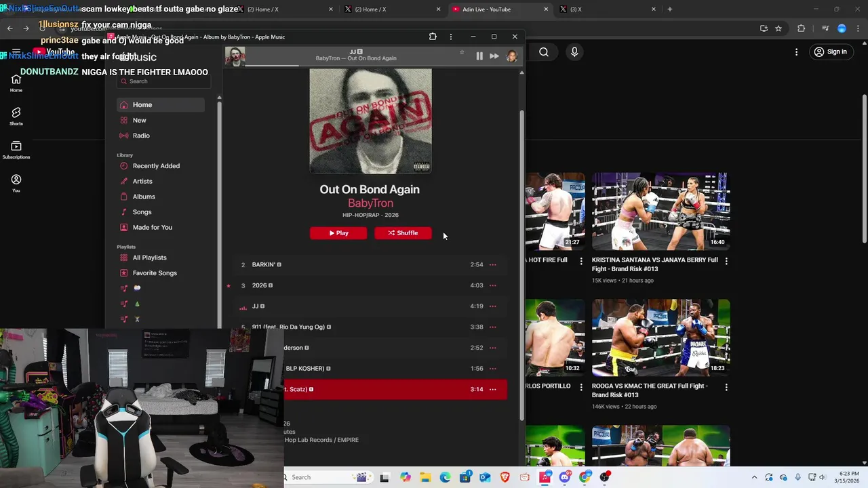Open New in Apple Music sidebar
The width and height of the screenshot is (868, 488).
click(161, 120)
